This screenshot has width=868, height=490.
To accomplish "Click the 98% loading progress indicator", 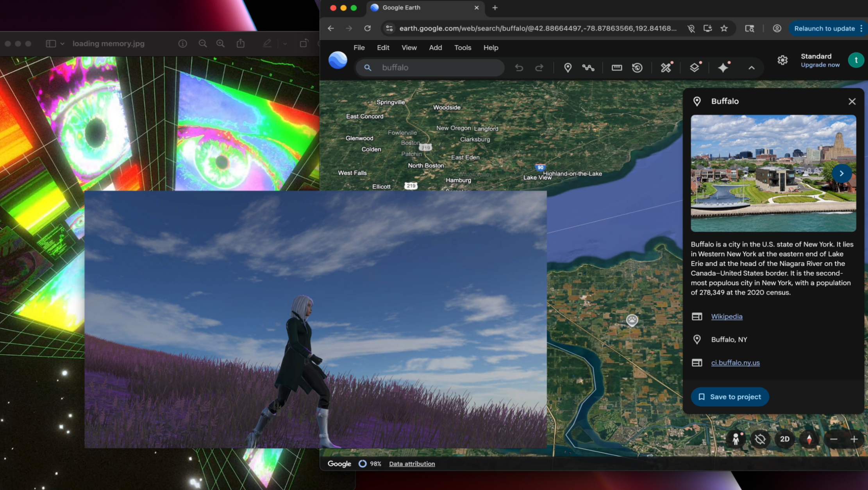I will 370,464.
